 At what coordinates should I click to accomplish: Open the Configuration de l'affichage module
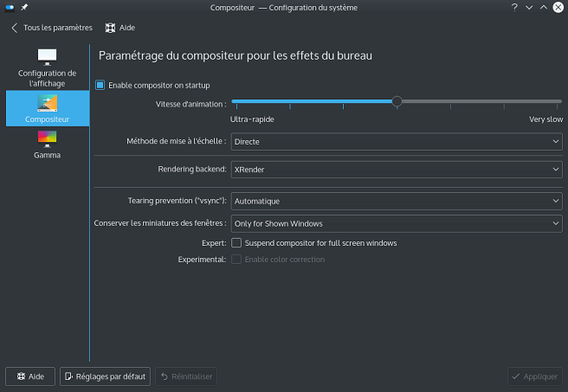(47, 67)
